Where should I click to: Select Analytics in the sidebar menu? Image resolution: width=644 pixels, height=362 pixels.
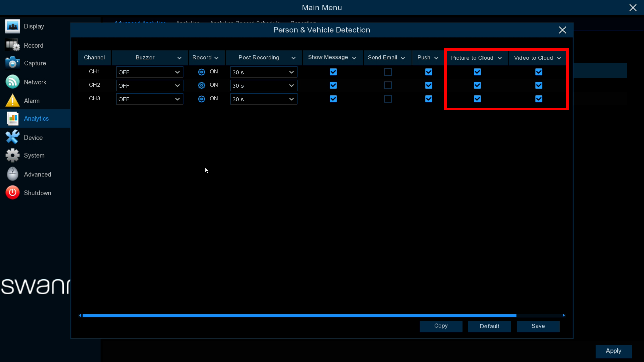(x=36, y=118)
